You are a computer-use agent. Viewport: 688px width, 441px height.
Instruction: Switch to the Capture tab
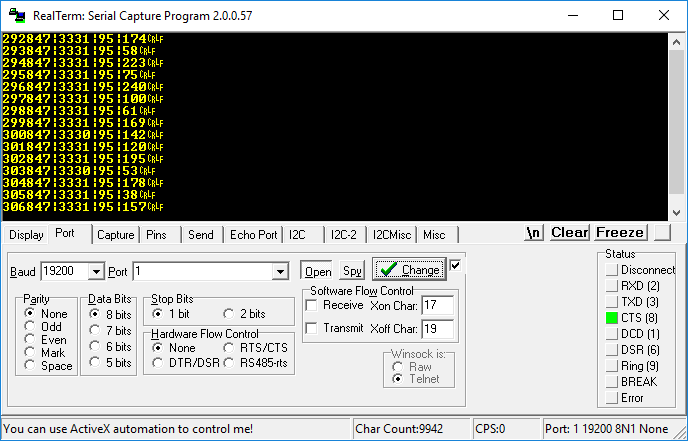pos(116,235)
